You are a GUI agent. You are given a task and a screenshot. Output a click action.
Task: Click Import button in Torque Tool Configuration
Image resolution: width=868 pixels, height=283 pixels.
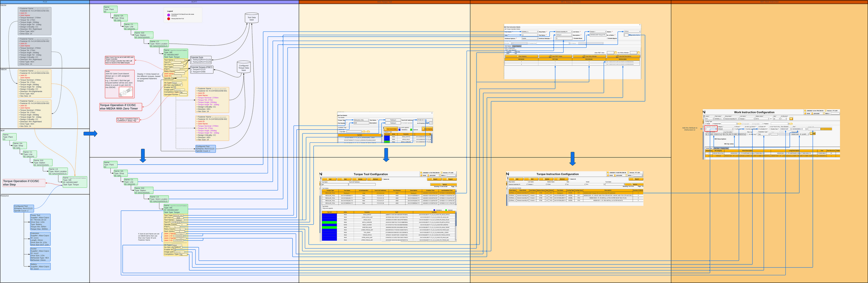click(434, 179)
